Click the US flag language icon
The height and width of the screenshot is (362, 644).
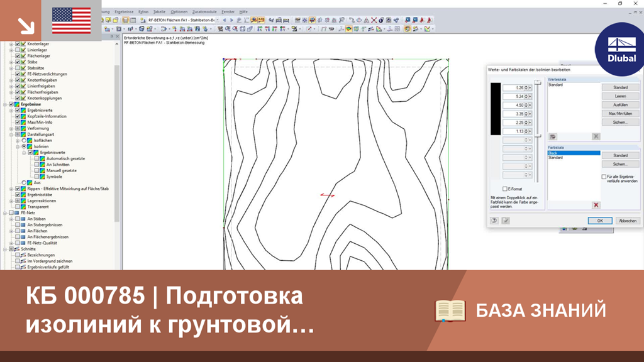click(72, 21)
